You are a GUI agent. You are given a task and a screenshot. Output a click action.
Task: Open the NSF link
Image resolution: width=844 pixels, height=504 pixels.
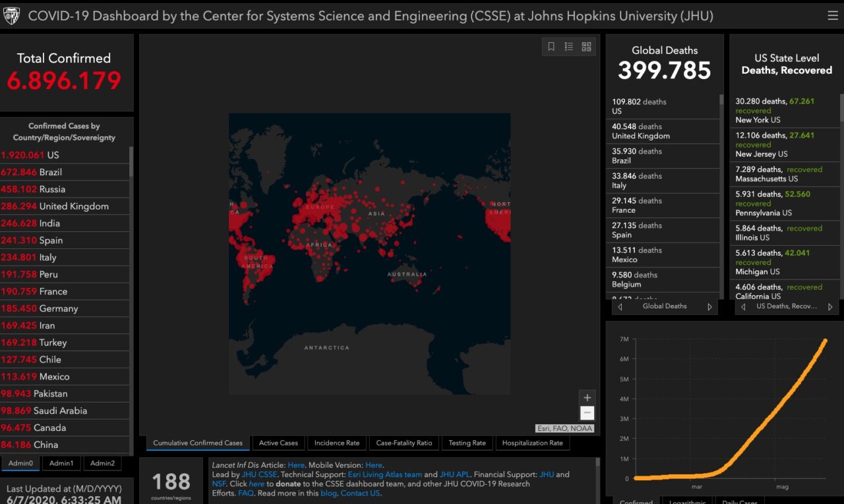pyautogui.click(x=219, y=484)
